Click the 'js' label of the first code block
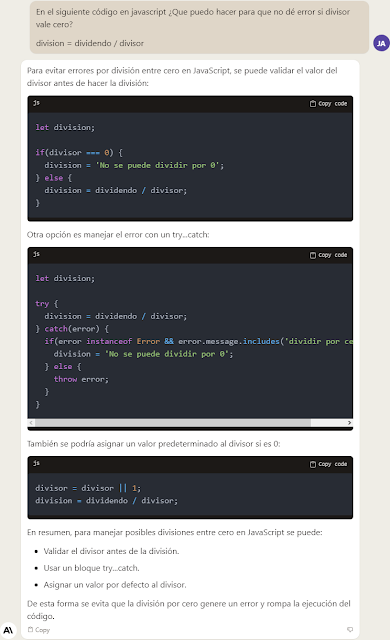Screen dimensions: 390x640 36,103
